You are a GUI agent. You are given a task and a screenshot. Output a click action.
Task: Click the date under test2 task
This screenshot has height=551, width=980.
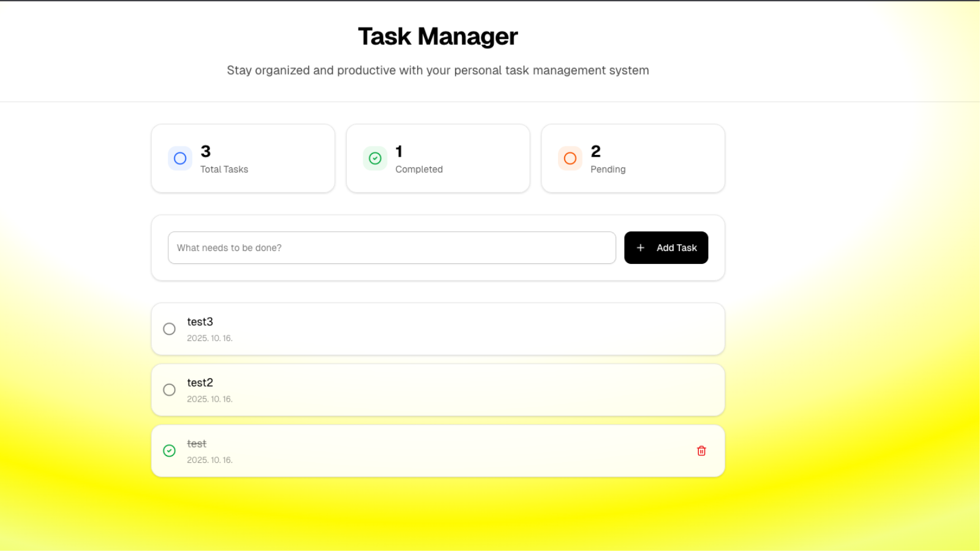click(209, 399)
